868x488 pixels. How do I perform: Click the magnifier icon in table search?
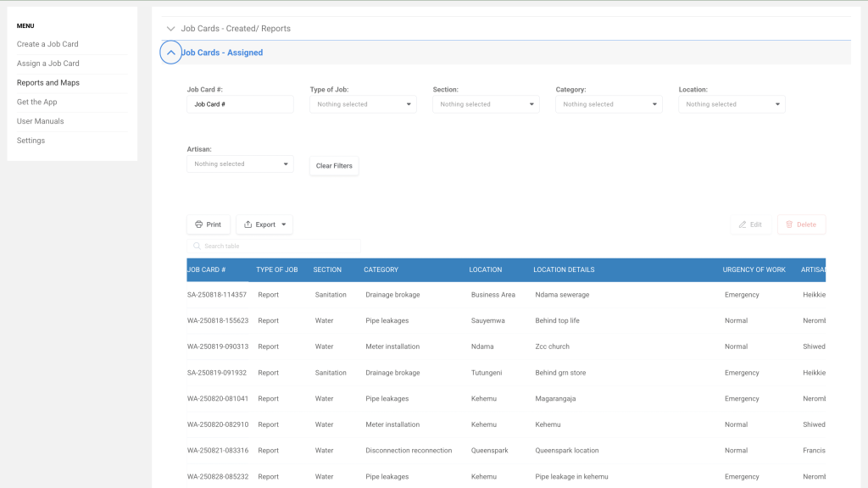coord(197,247)
